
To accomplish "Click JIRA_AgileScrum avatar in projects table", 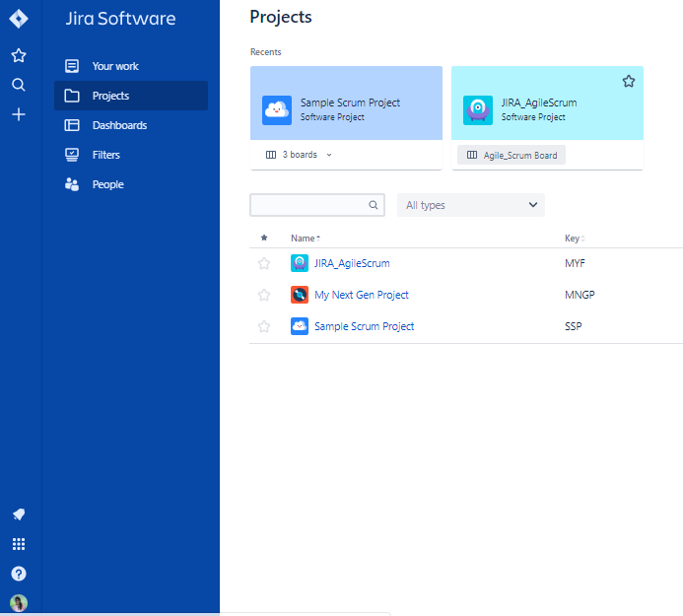I will (x=300, y=263).
